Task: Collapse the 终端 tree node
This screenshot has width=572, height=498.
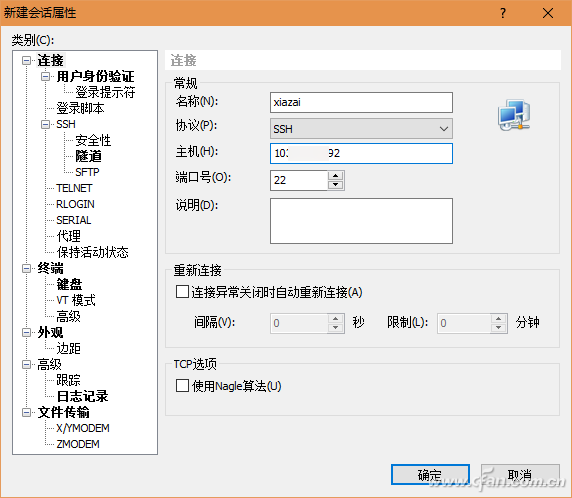Action: [x=27, y=269]
